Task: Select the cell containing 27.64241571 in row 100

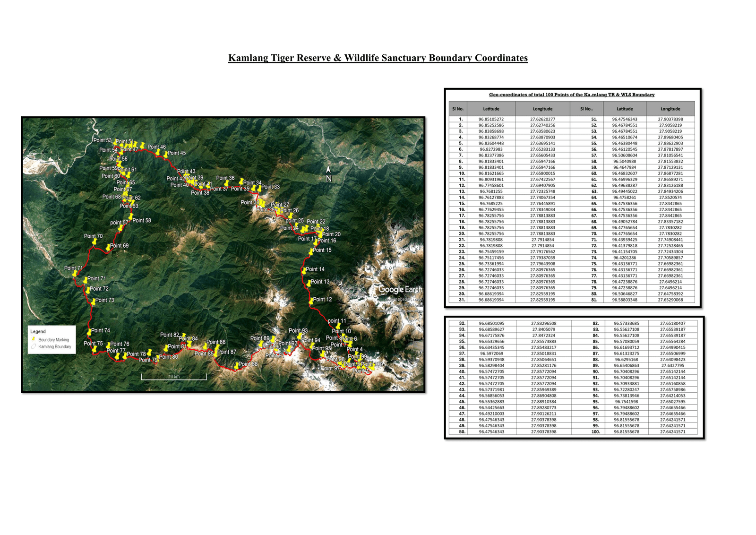Action: tap(672, 431)
